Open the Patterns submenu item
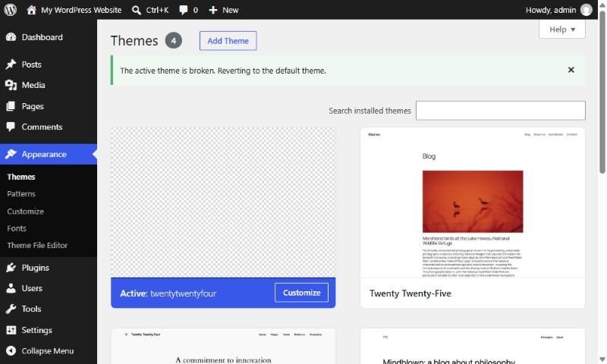 [x=21, y=194]
